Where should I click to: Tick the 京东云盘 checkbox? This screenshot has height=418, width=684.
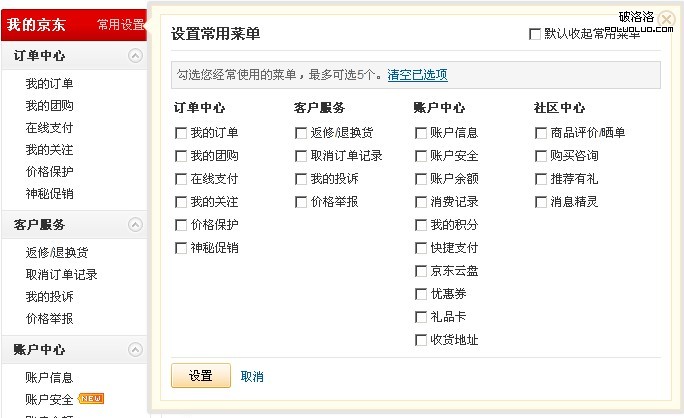click(421, 271)
